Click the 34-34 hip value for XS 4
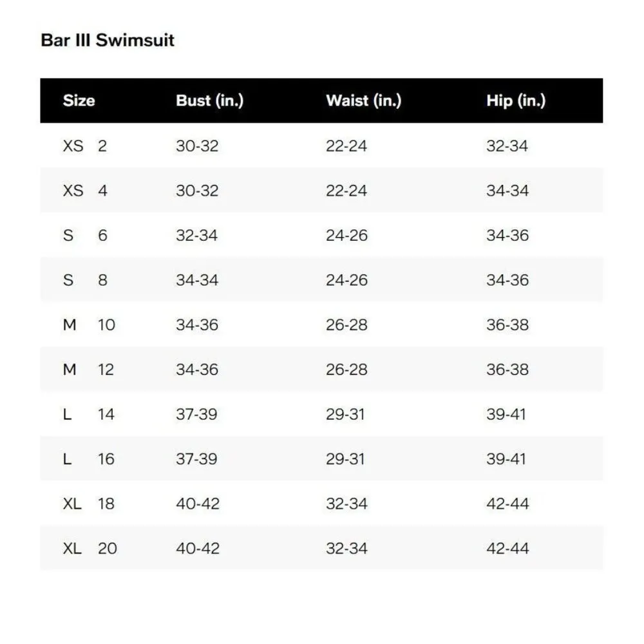 (x=507, y=191)
